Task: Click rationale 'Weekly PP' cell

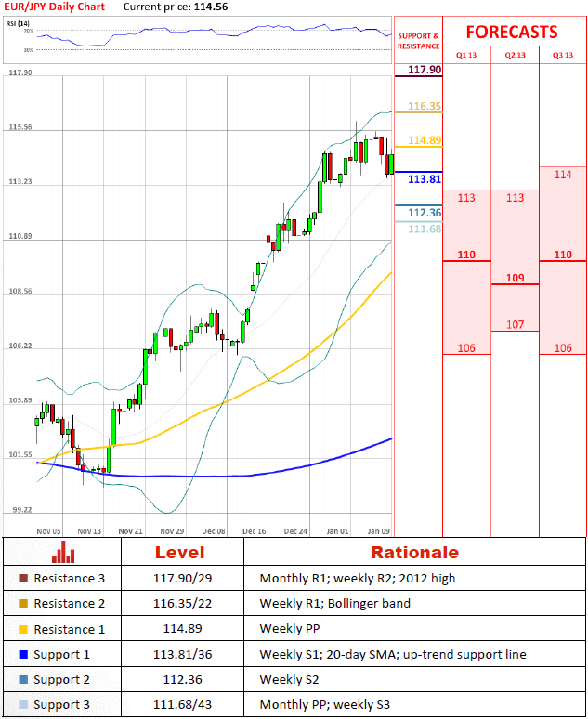Action: tap(290, 629)
